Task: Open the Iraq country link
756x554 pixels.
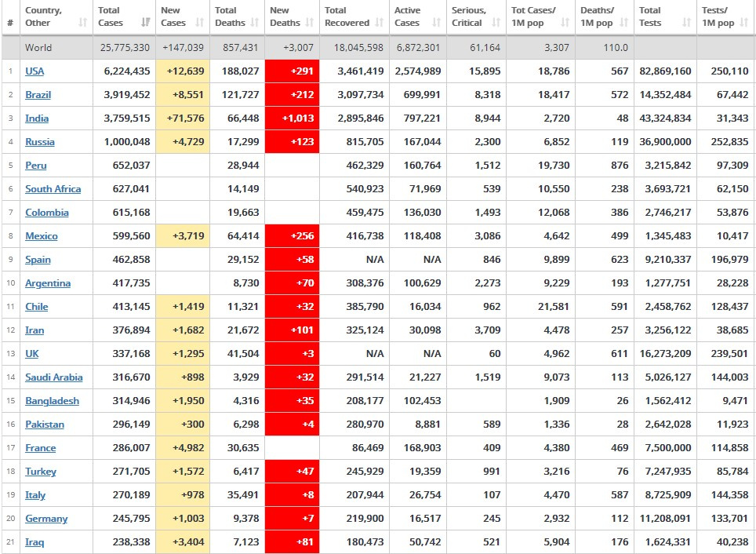Action: point(35,542)
